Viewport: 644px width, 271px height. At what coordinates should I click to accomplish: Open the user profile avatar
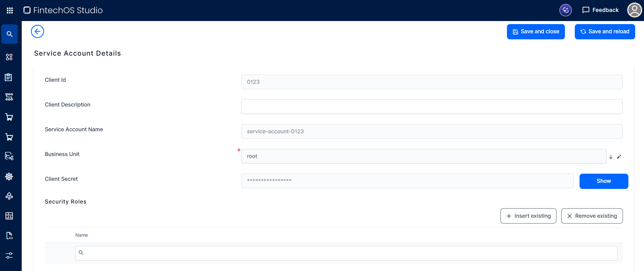pos(634,10)
